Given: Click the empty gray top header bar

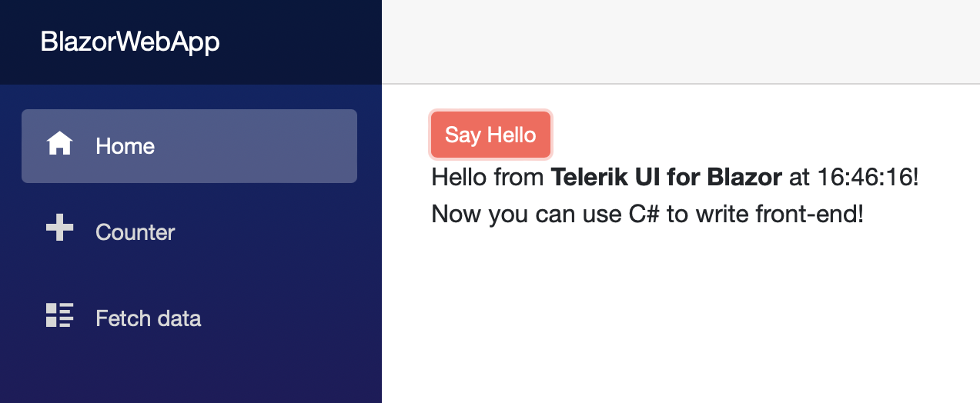Looking at the screenshot, I should [681, 42].
